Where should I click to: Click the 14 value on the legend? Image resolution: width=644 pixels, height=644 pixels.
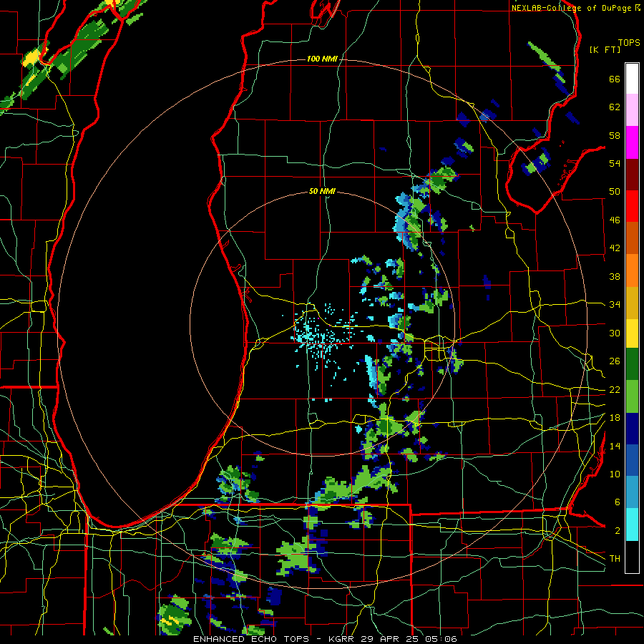(615, 446)
